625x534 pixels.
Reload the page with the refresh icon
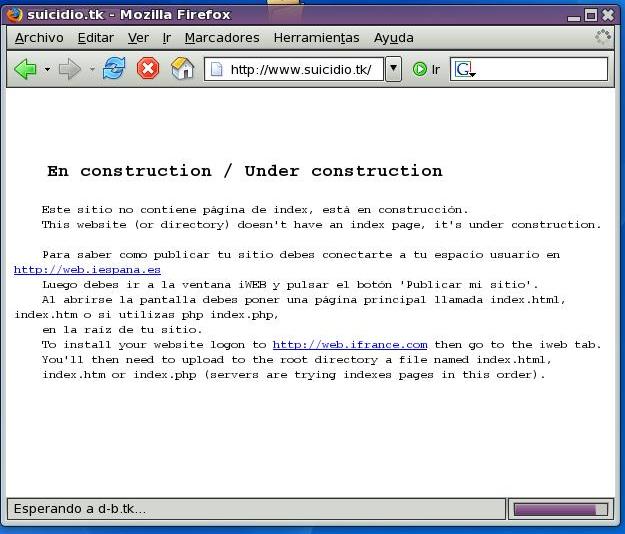(x=114, y=69)
